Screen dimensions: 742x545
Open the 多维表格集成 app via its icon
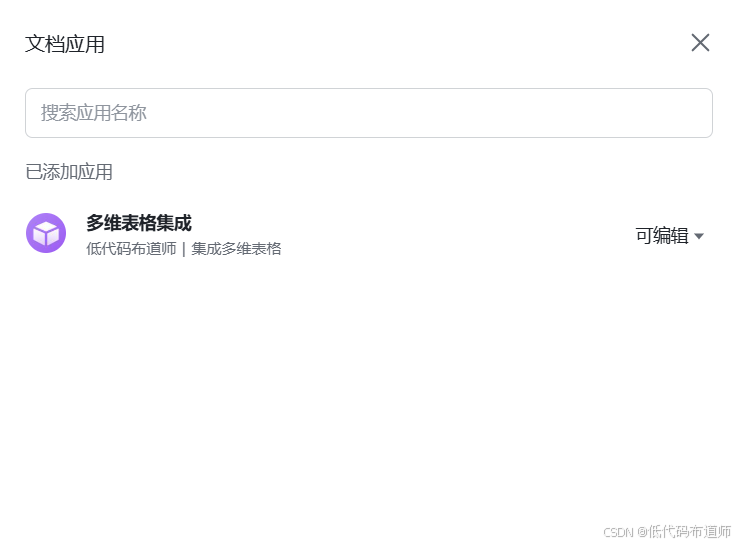pos(46,233)
